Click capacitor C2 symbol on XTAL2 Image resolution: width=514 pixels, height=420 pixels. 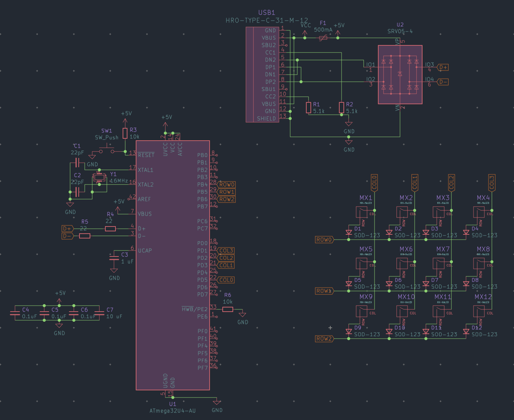click(77, 192)
